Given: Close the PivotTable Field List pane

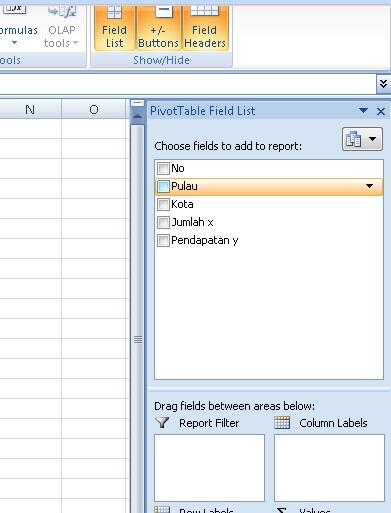Looking at the screenshot, I should point(381,111).
